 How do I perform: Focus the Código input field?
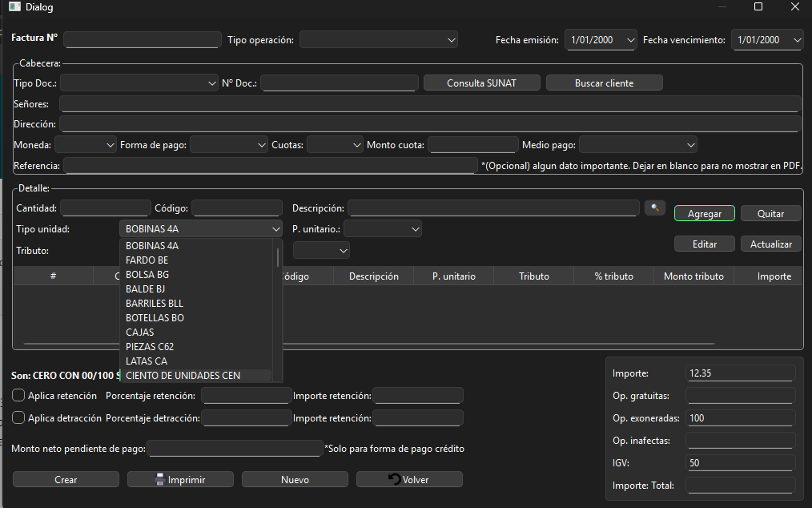click(x=237, y=208)
